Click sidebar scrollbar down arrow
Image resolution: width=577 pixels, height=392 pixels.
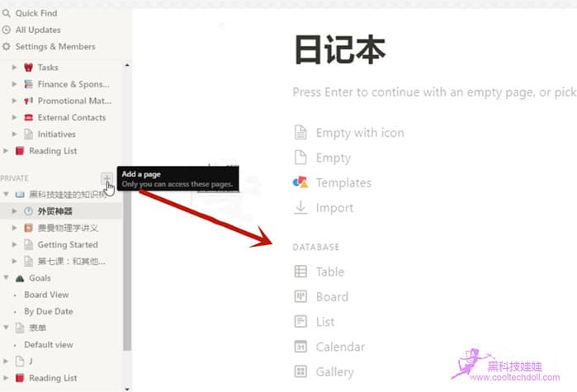click(x=127, y=389)
